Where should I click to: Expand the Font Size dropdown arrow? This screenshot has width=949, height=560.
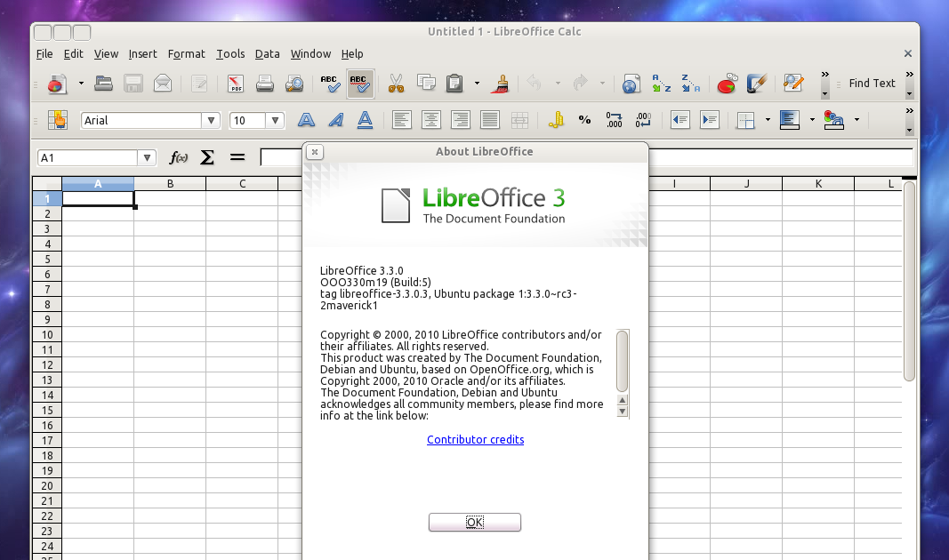click(x=275, y=120)
